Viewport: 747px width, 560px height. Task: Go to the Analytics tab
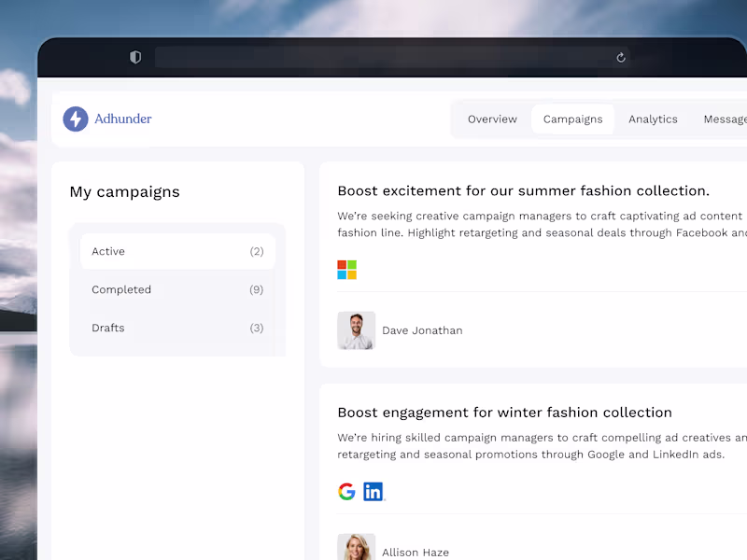coord(653,119)
